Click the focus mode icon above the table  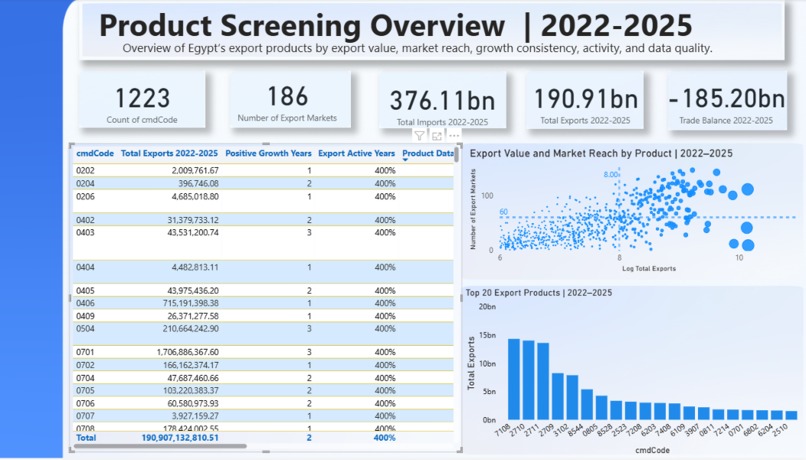pos(437,136)
